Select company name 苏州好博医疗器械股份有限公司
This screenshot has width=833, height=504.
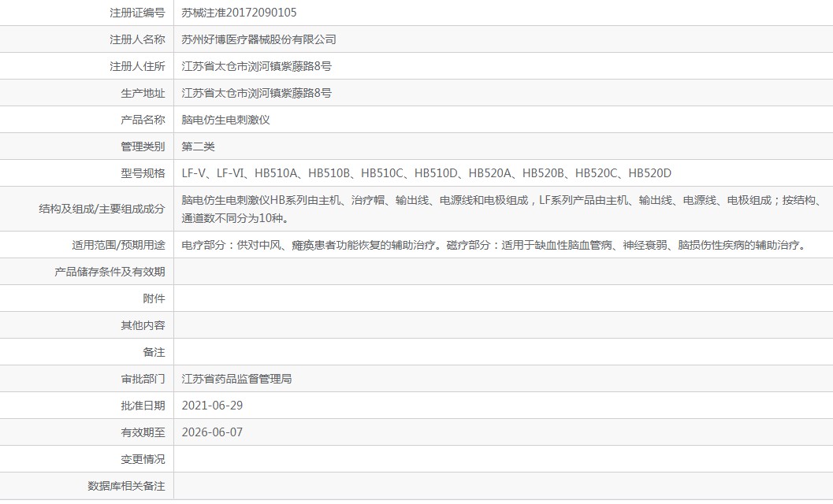click(x=258, y=39)
